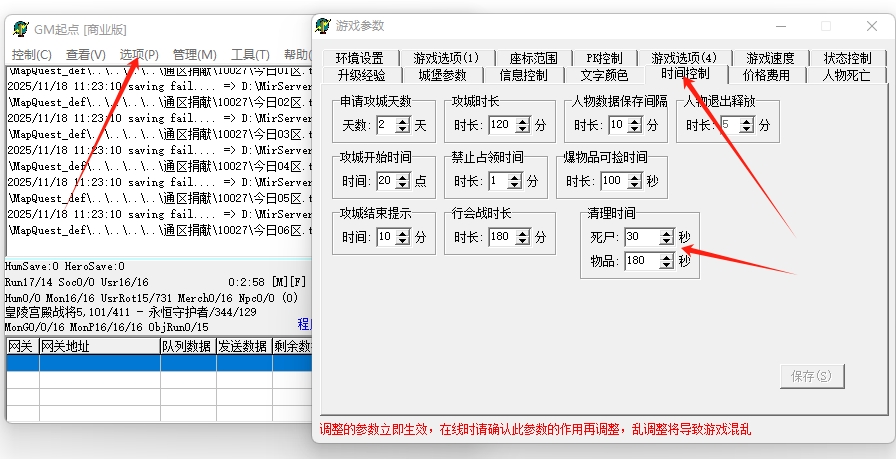Screen dimensions: 896x459
Task: Open the 控制(C) menu
Action: (31, 55)
